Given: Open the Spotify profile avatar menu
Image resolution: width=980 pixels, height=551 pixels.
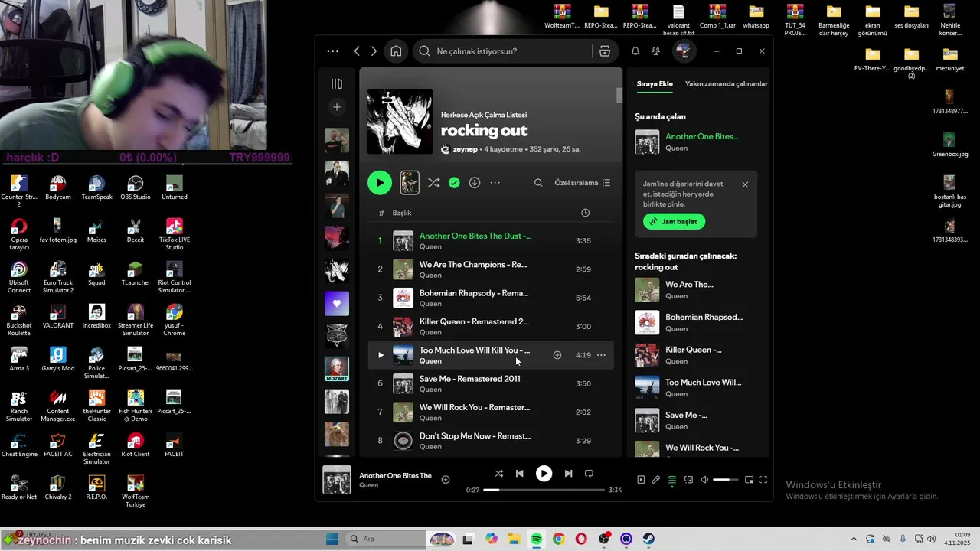Looking at the screenshot, I should [684, 51].
